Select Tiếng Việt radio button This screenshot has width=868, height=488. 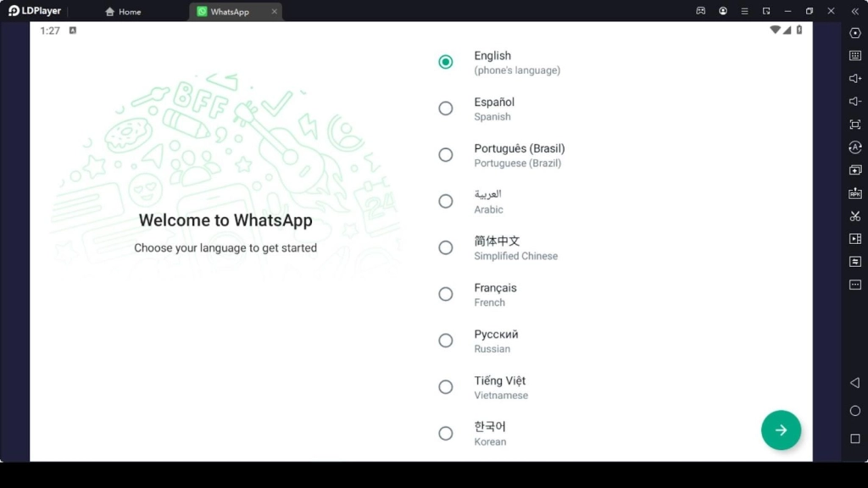pyautogui.click(x=446, y=387)
